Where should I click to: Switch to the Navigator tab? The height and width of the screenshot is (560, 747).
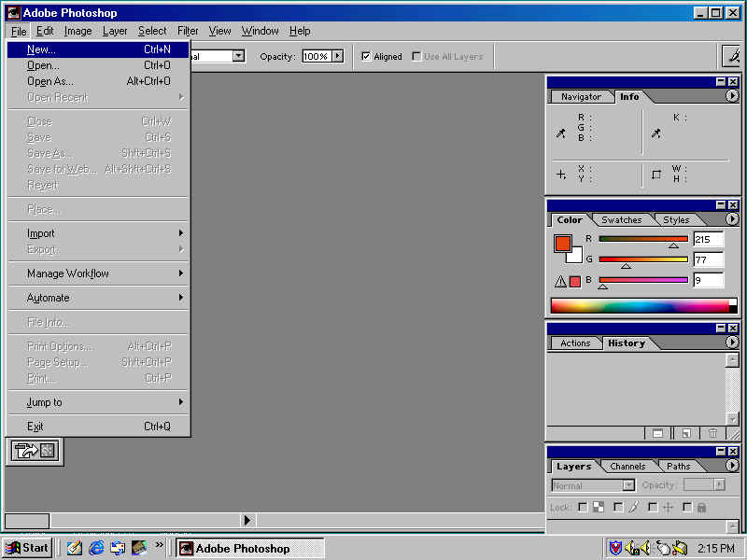pyautogui.click(x=581, y=97)
